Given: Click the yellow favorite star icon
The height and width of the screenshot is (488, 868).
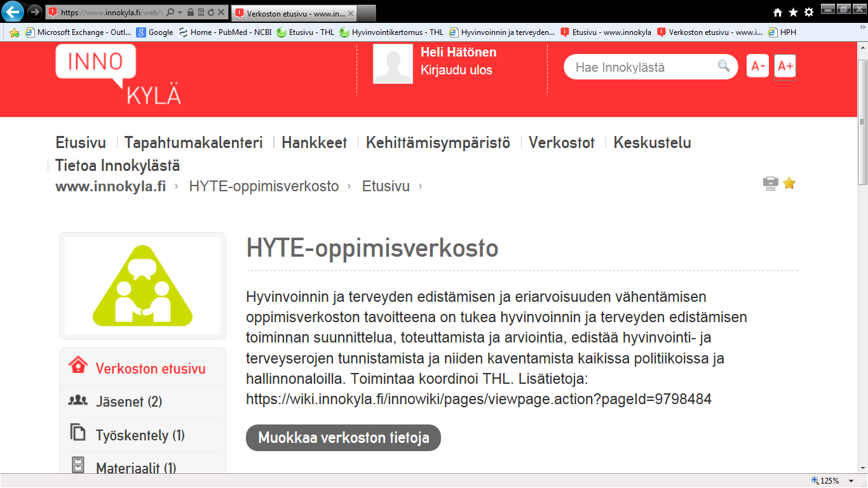Looking at the screenshot, I should (789, 183).
